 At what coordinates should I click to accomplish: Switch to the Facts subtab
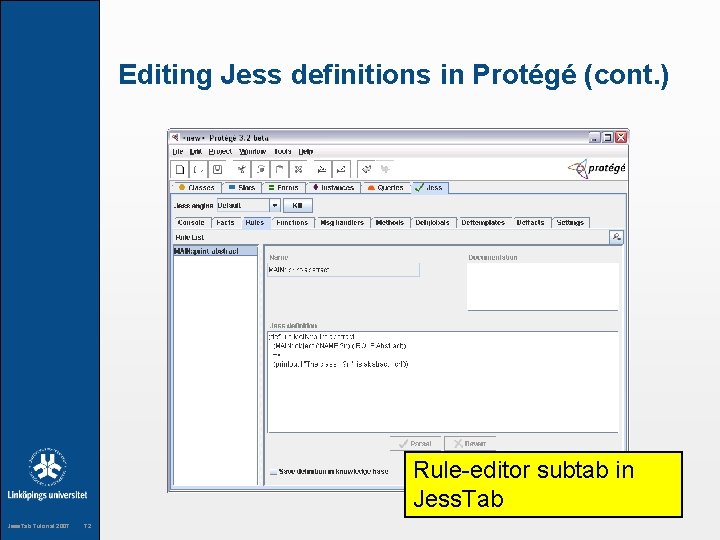click(x=225, y=222)
